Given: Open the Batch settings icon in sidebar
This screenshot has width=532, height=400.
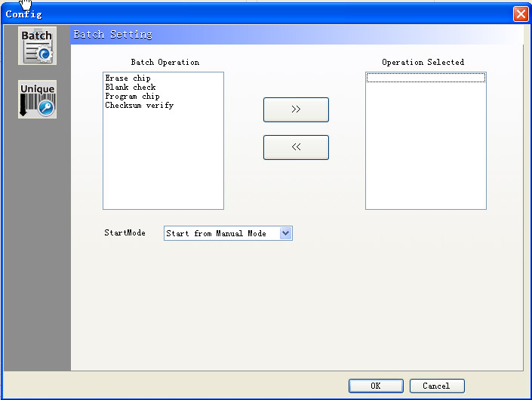Looking at the screenshot, I should pyautogui.click(x=37, y=46).
